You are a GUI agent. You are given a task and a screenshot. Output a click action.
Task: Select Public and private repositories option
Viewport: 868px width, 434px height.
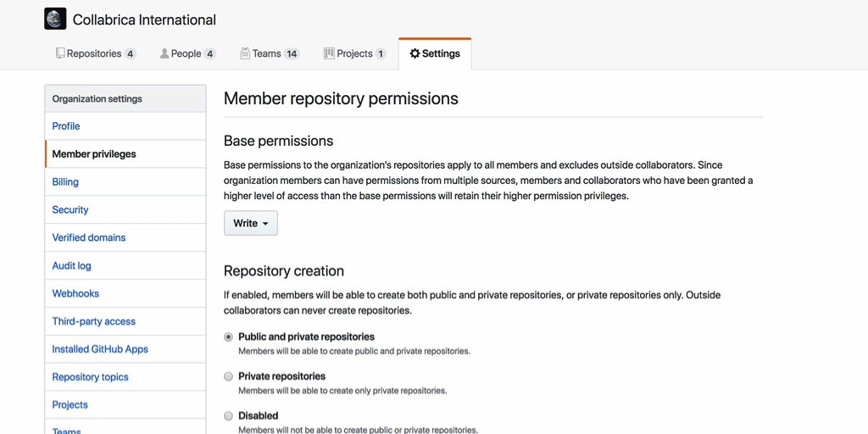pyautogui.click(x=228, y=337)
